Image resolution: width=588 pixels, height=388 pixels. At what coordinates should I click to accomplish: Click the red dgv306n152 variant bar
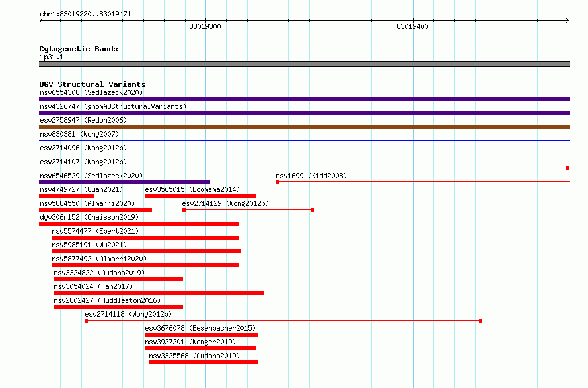point(139,224)
